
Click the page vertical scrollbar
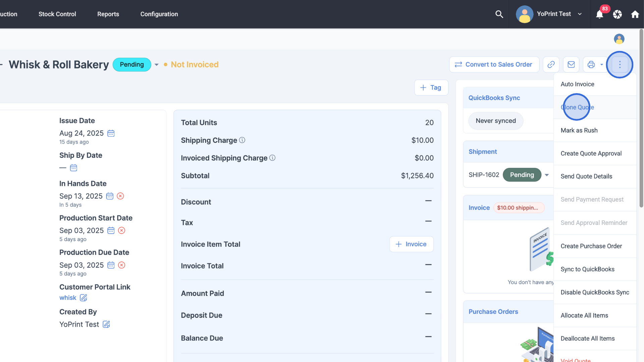[641, 117]
